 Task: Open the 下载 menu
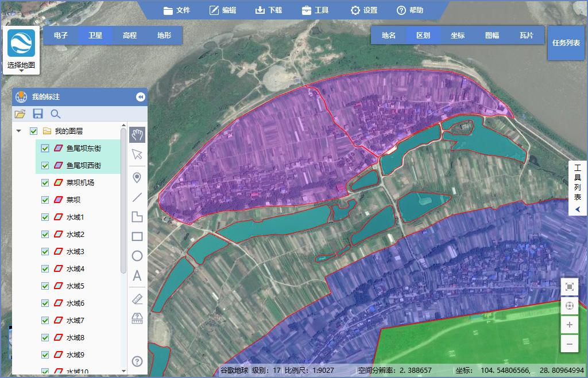point(269,10)
